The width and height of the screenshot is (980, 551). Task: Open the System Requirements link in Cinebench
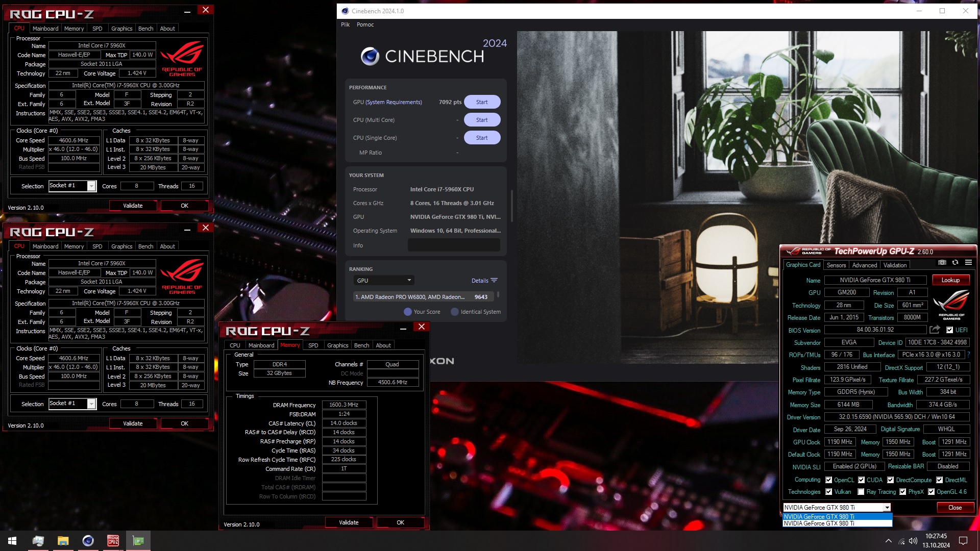394,102
